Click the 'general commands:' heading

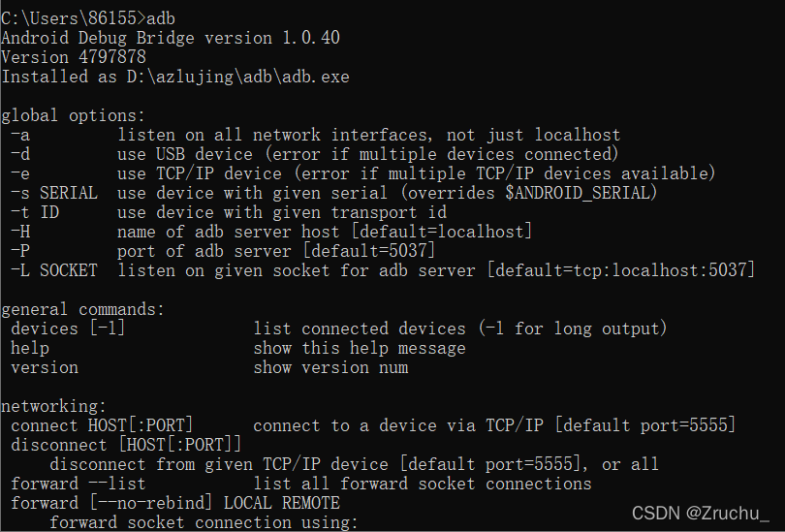[83, 309]
